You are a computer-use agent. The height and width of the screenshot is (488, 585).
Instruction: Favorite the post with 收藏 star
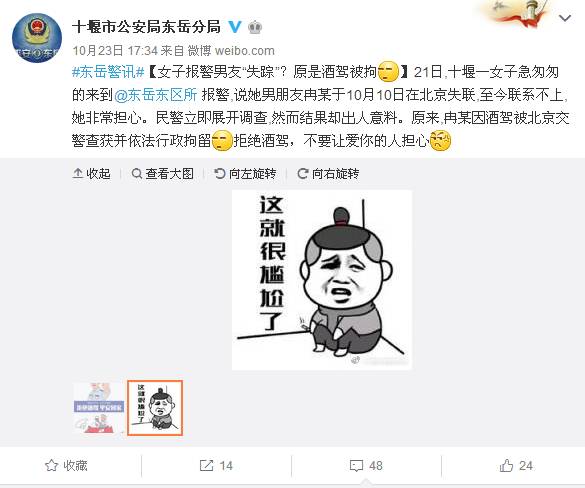[66, 466]
